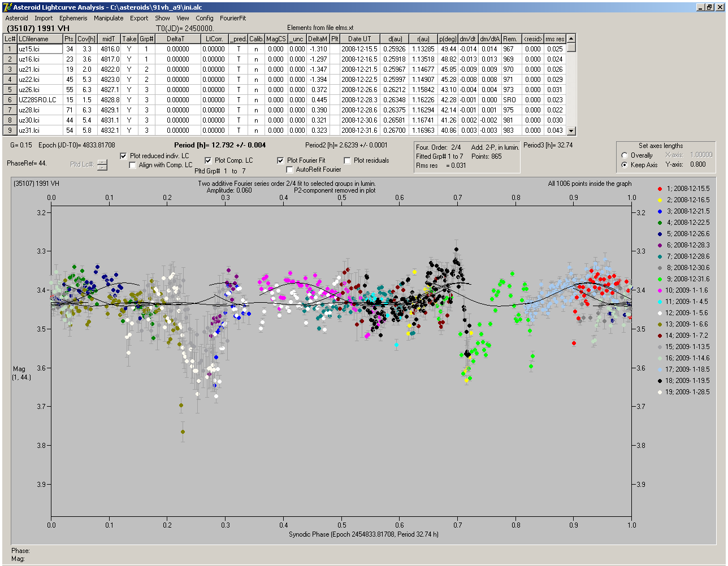This screenshot has width=728, height=566.
Task: Click the Period3 [h]= 32.74 label
Action: [548, 145]
